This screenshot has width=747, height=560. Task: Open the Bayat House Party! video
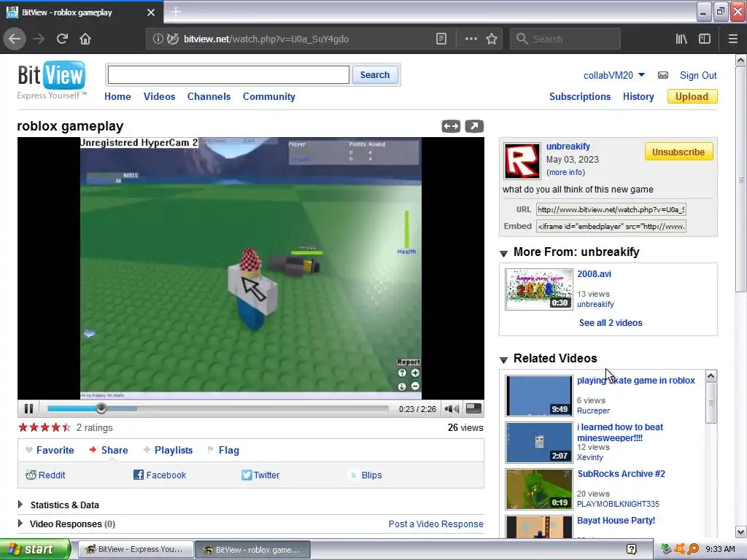click(x=616, y=521)
